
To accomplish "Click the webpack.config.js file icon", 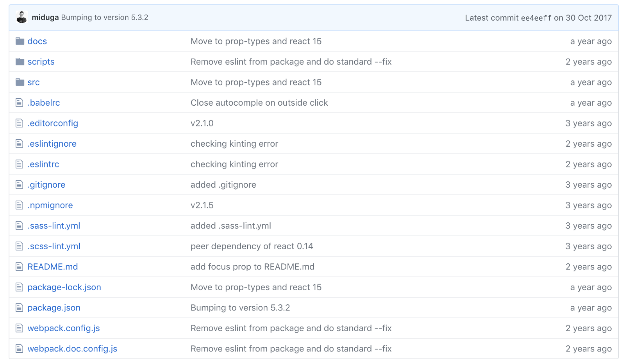I will [20, 328].
